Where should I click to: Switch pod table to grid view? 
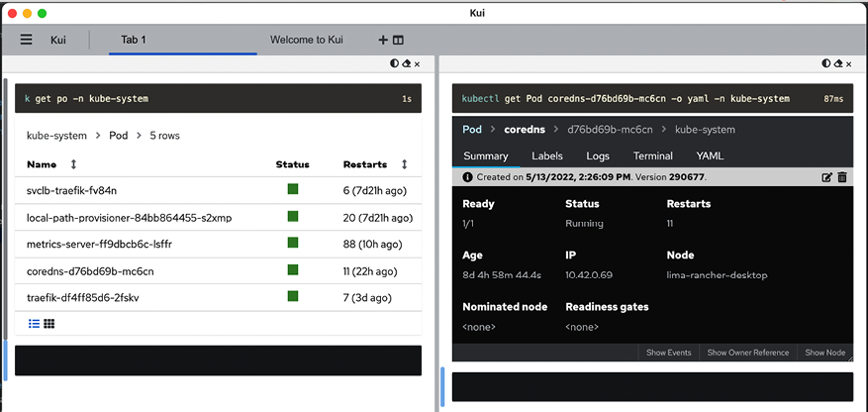pos(48,324)
